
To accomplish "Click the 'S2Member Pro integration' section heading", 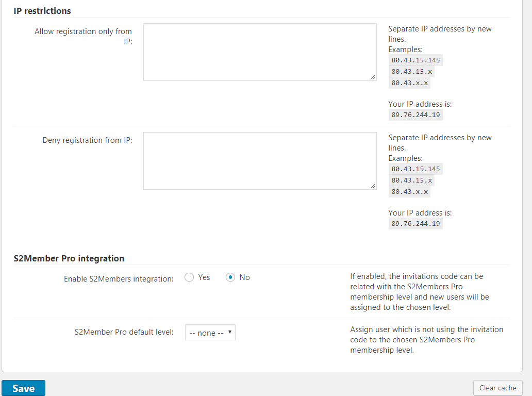I will pos(69,258).
